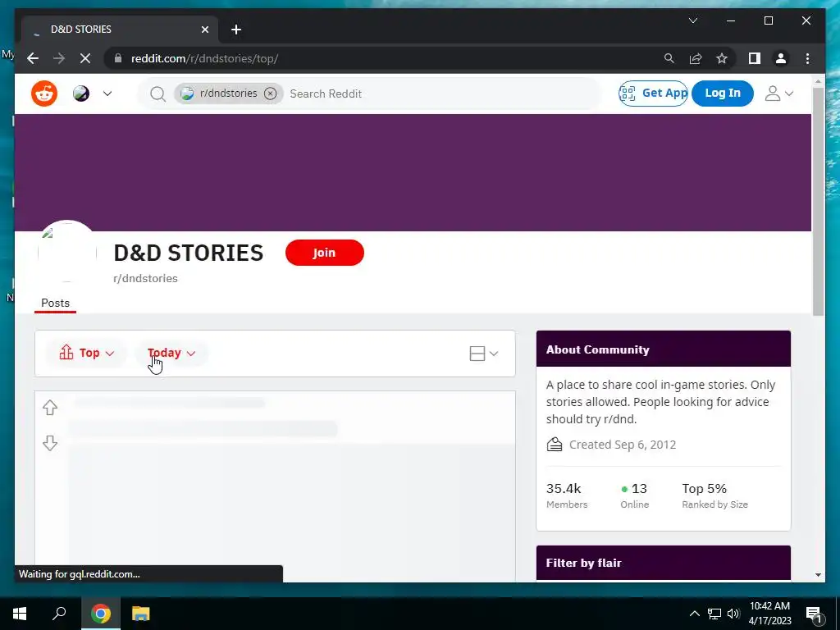The image size is (840, 630).
Task: Click the scrollbar down arrow
Action: pyautogui.click(x=818, y=575)
